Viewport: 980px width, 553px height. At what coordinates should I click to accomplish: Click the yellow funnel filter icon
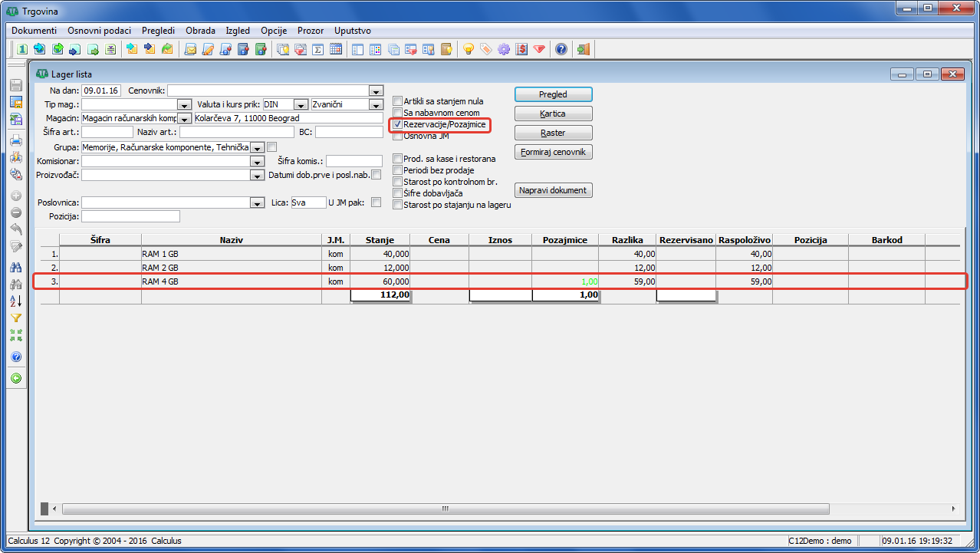(x=15, y=318)
